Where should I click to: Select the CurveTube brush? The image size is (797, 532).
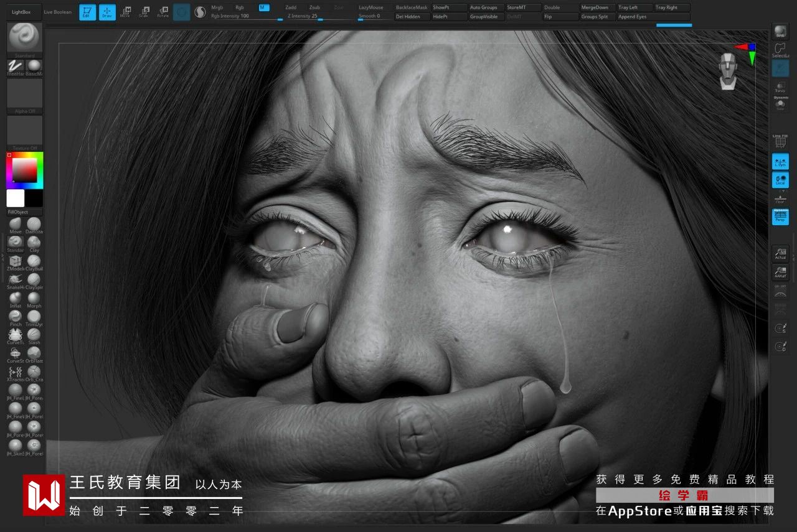pyautogui.click(x=15, y=335)
